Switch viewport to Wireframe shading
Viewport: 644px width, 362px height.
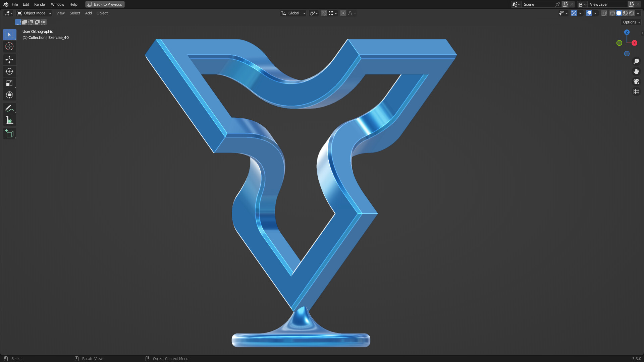pos(612,13)
